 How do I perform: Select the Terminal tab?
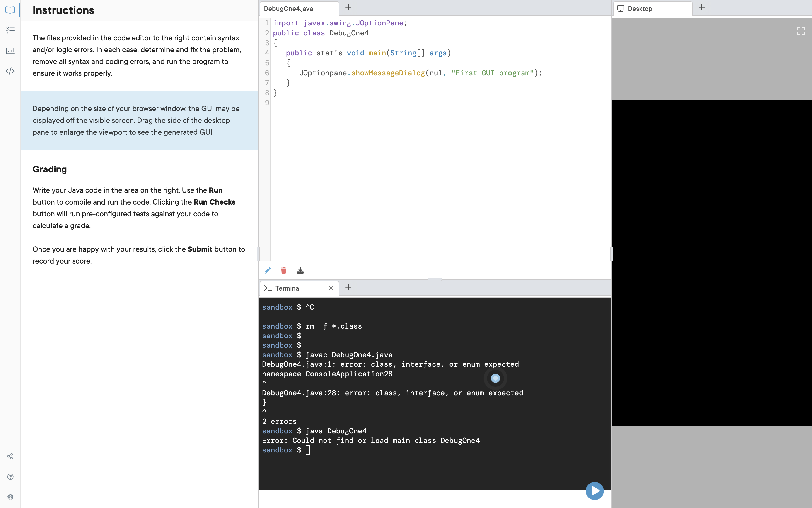pyautogui.click(x=299, y=288)
